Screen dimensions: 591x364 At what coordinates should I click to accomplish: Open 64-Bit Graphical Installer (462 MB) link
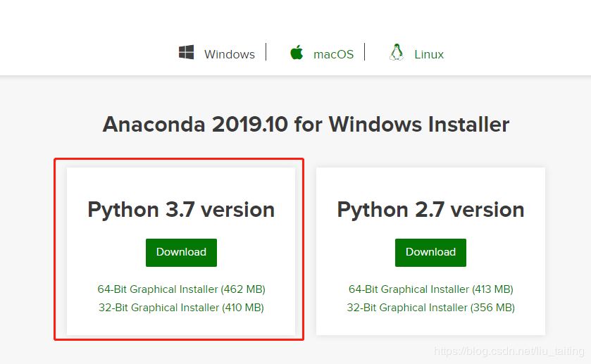click(181, 289)
